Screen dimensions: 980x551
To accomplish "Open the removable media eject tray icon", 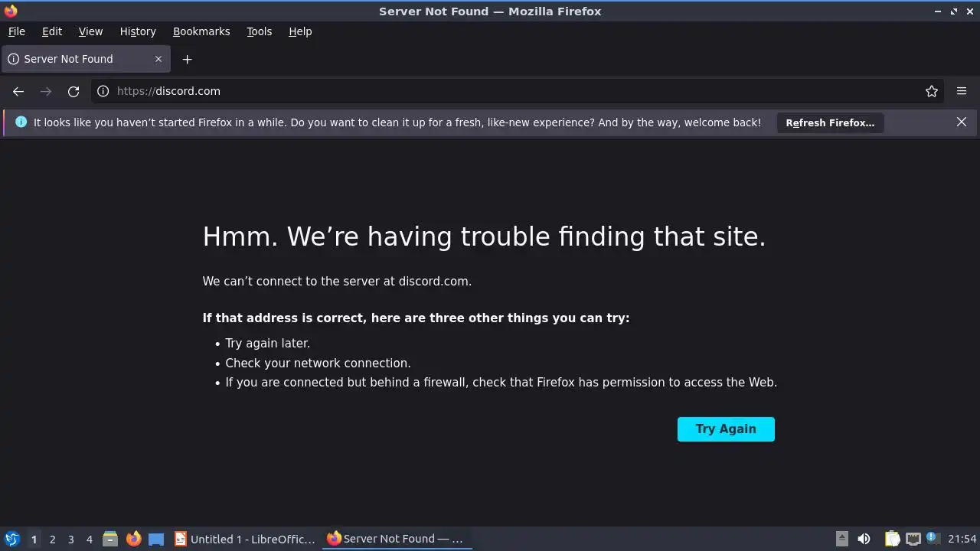I will (841, 539).
